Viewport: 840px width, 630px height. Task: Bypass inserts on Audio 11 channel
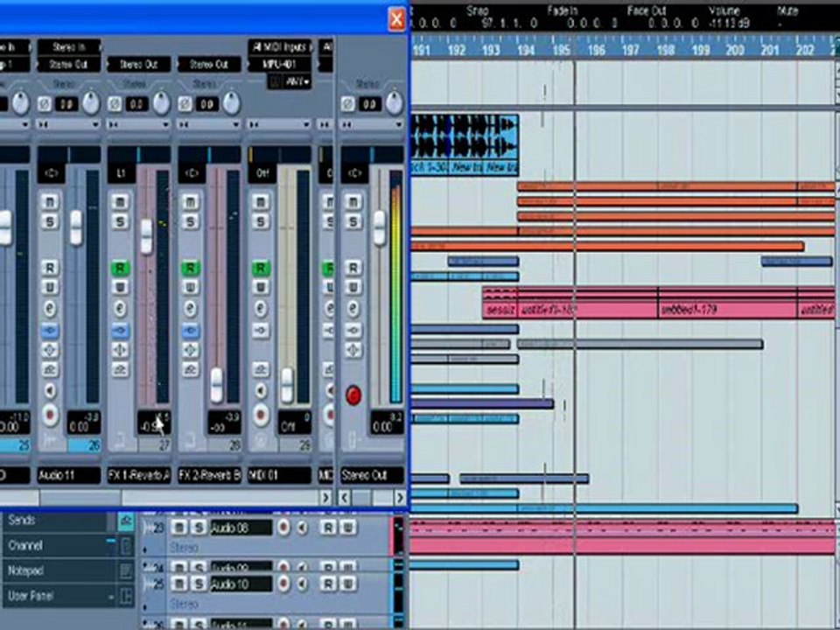[x=50, y=330]
